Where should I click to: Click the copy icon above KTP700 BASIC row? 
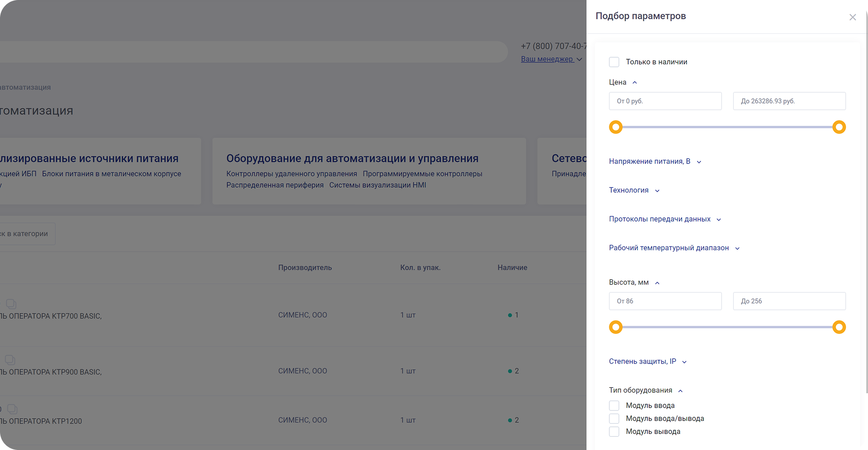11,304
